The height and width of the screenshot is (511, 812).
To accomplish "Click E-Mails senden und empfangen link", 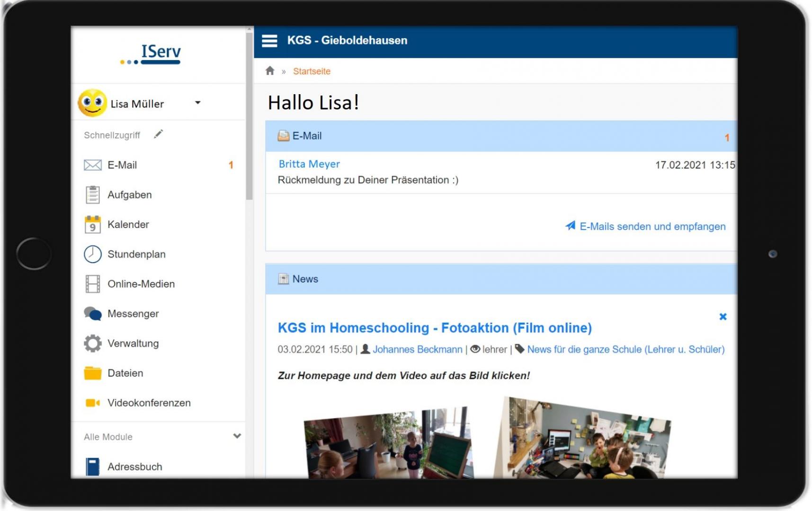I will pos(652,227).
